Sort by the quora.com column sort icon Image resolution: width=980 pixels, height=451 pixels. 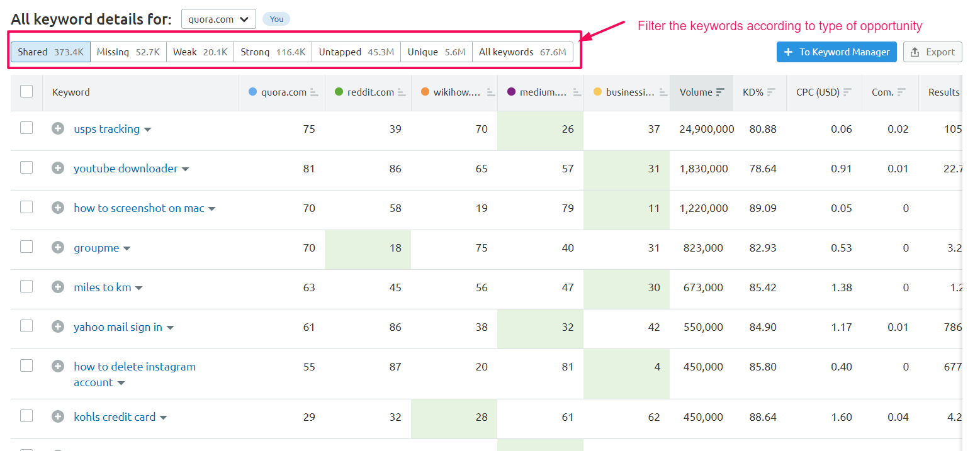(314, 92)
